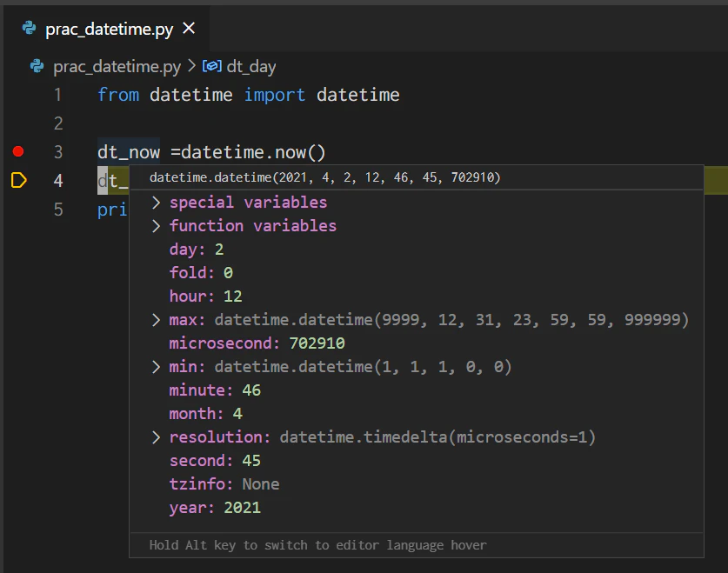Select the 'month: 4' row
The width and height of the screenshot is (728, 573).
(x=417, y=414)
